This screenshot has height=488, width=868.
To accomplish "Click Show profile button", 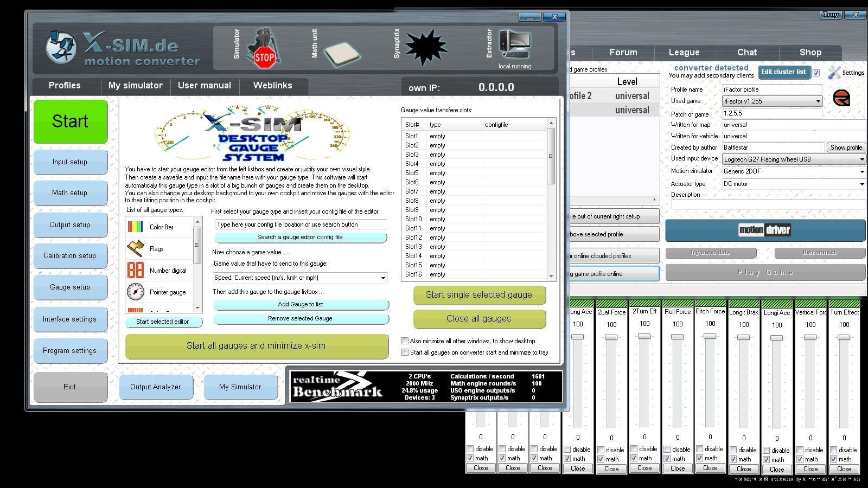I will point(846,147).
